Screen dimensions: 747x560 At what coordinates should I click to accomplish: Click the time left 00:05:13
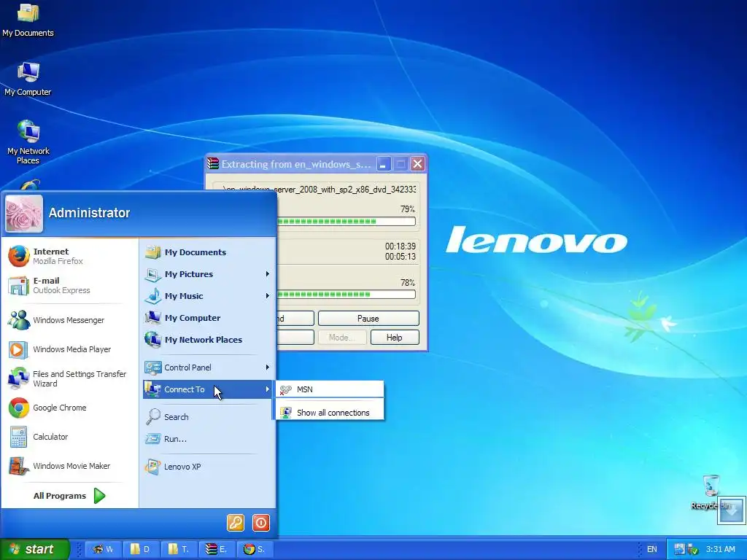(400, 256)
